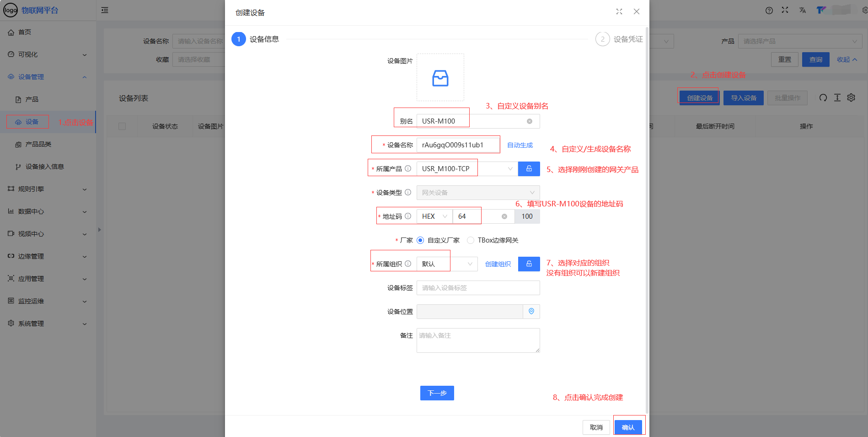Click the lock icon beside 创建组织
The image size is (868, 437).
(529, 264)
